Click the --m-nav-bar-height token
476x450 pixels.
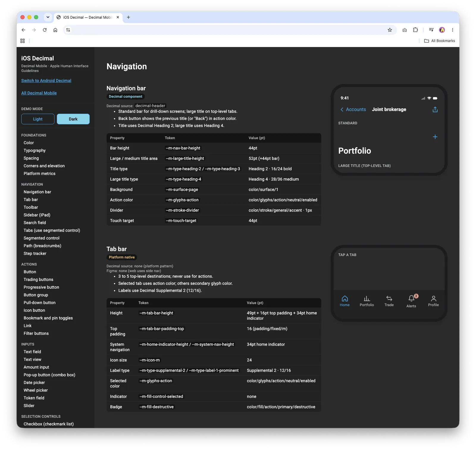tap(183, 148)
